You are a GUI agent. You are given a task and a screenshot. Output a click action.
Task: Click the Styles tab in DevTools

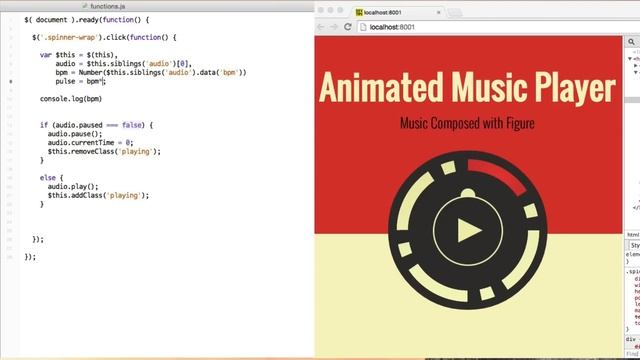click(x=635, y=245)
